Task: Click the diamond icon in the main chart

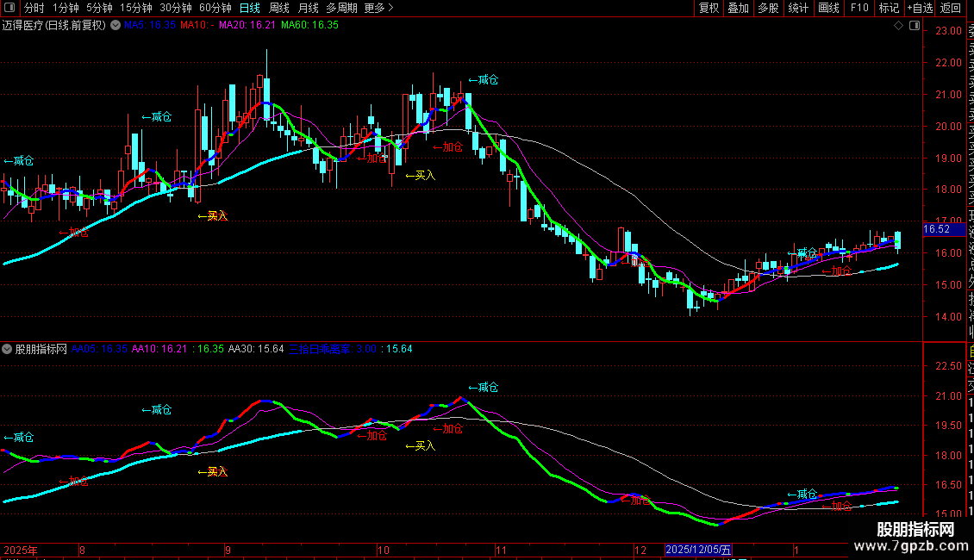Action: coord(898,25)
